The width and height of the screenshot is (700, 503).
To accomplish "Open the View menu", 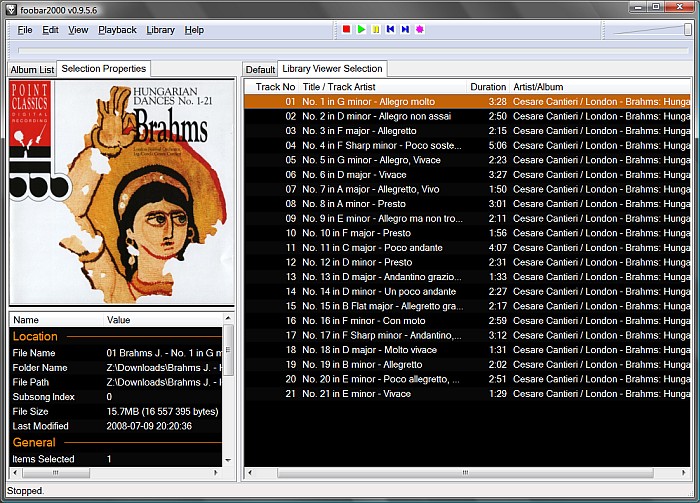I will pyautogui.click(x=78, y=30).
